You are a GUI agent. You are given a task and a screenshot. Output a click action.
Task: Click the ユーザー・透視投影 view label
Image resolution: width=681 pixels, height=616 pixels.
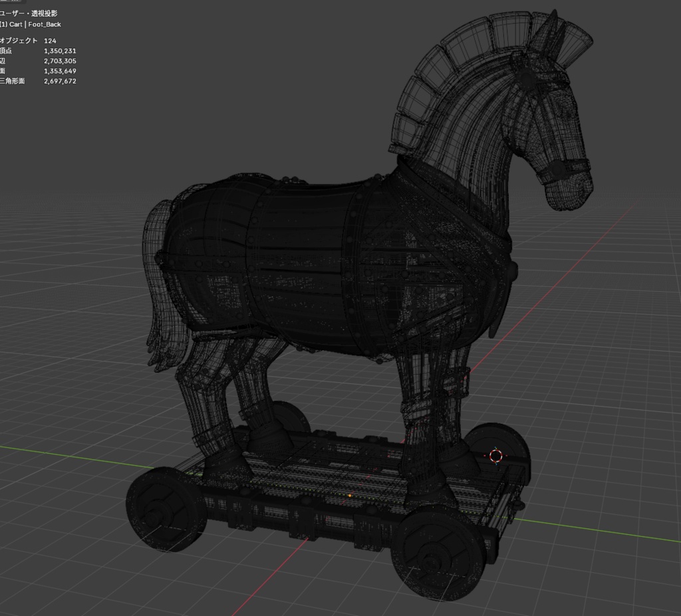[28, 14]
